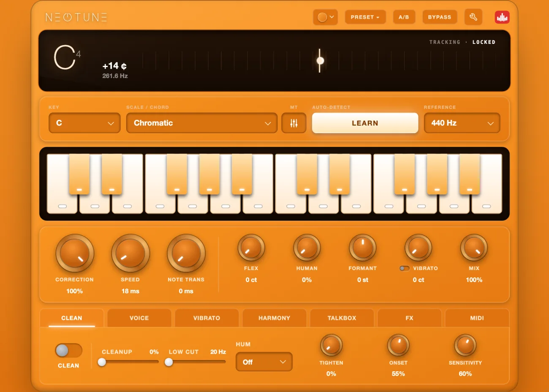Click the pitch meter needle indicator
The width and height of the screenshot is (549, 392).
point(320,60)
